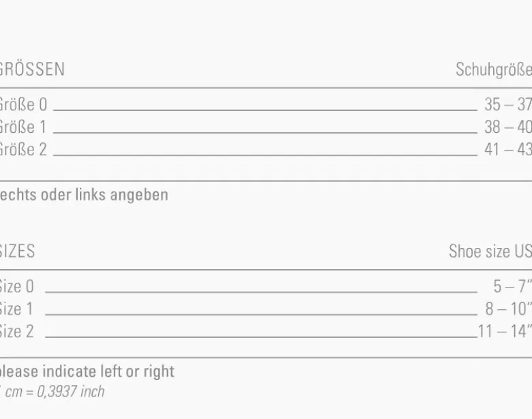The width and height of the screenshot is (532, 419).
Task: Select the Größe 0 row label
Action: coord(23,104)
